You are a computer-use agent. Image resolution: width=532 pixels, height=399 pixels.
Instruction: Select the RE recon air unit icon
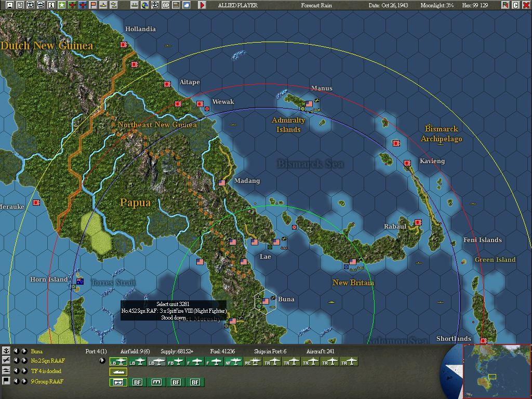(253, 362)
